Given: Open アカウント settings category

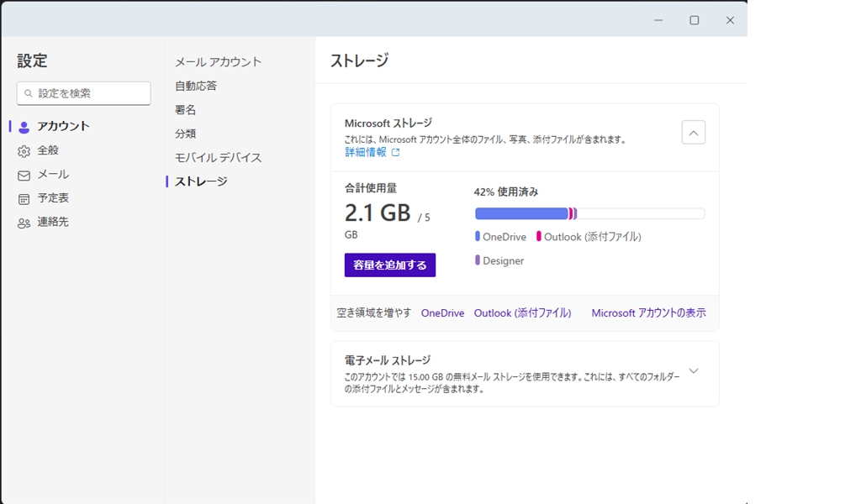Looking at the screenshot, I should pyautogui.click(x=63, y=126).
